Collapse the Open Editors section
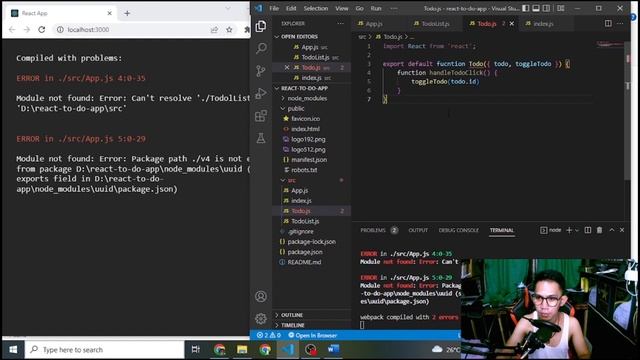The image size is (640, 360). coord(312,37)
